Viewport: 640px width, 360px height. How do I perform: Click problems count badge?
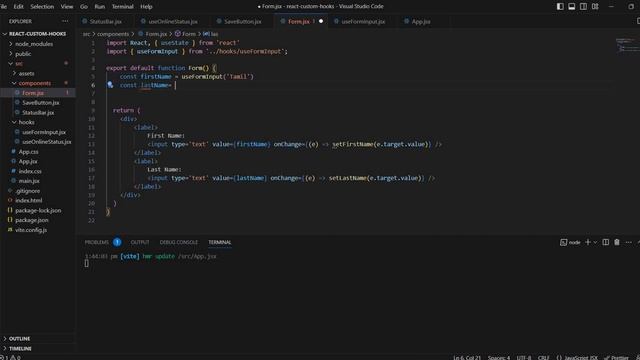(117, 242)
